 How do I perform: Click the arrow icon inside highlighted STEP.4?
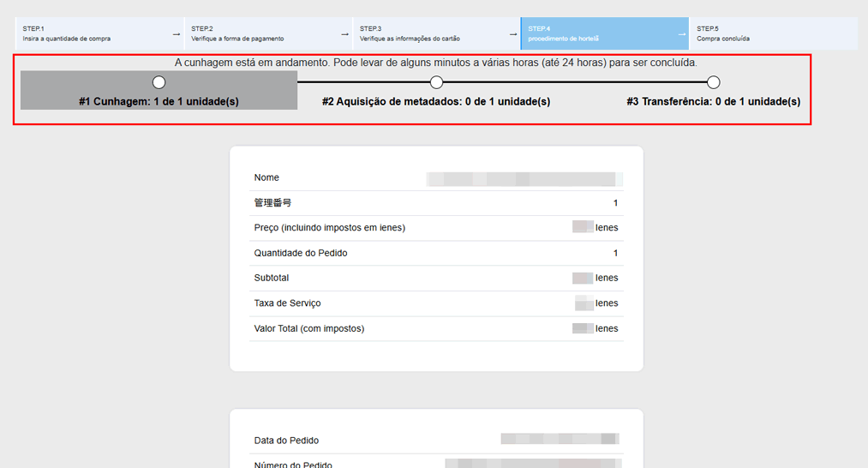682,34
